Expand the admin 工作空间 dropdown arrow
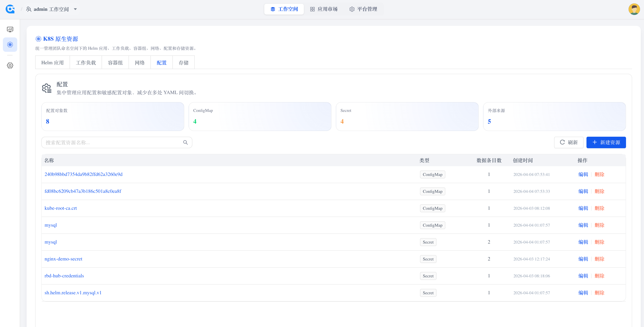644x327 pixels. 75,9
